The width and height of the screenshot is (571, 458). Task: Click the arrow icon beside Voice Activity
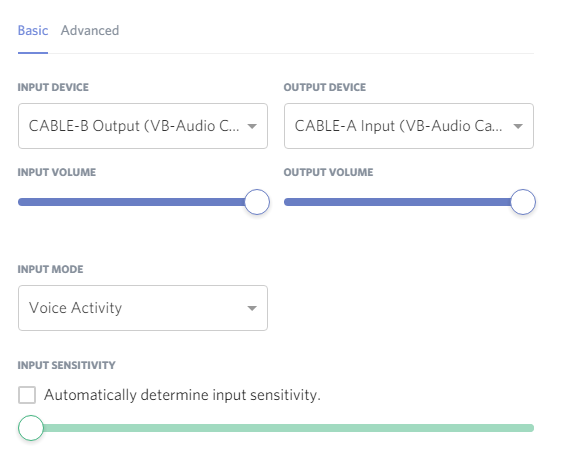click(x=252, y=308)
